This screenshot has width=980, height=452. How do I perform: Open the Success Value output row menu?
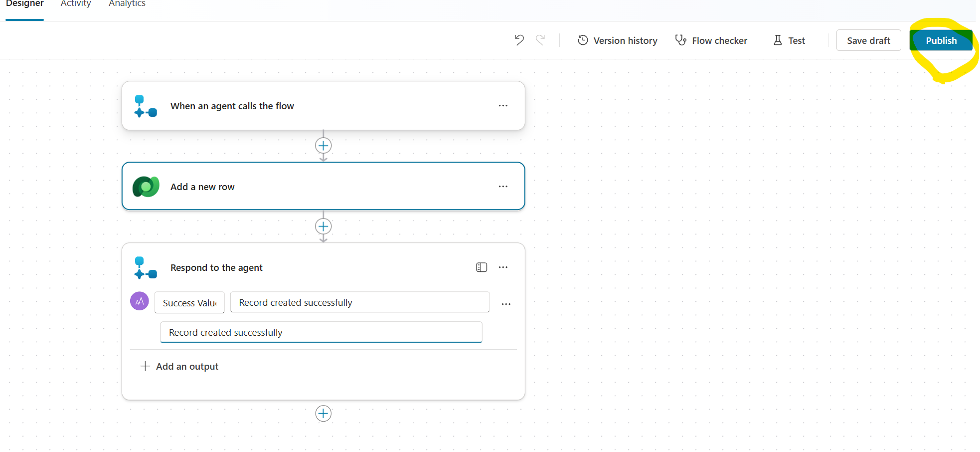tap(506, 304)
